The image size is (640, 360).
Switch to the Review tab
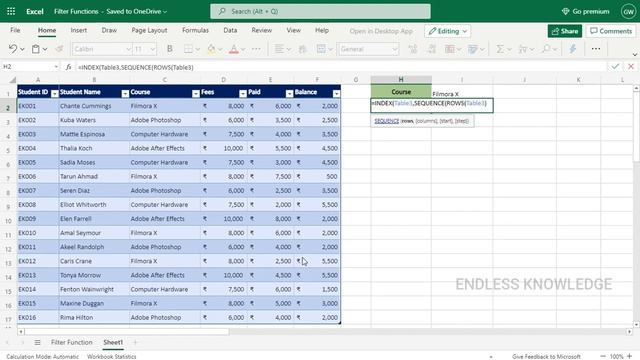[x=262, y=30]
